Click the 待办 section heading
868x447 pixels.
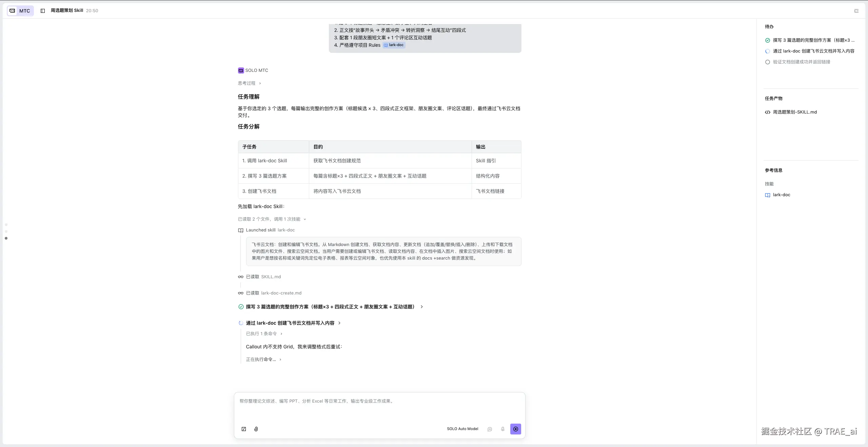pyautogui.click(x=769, y=27)
